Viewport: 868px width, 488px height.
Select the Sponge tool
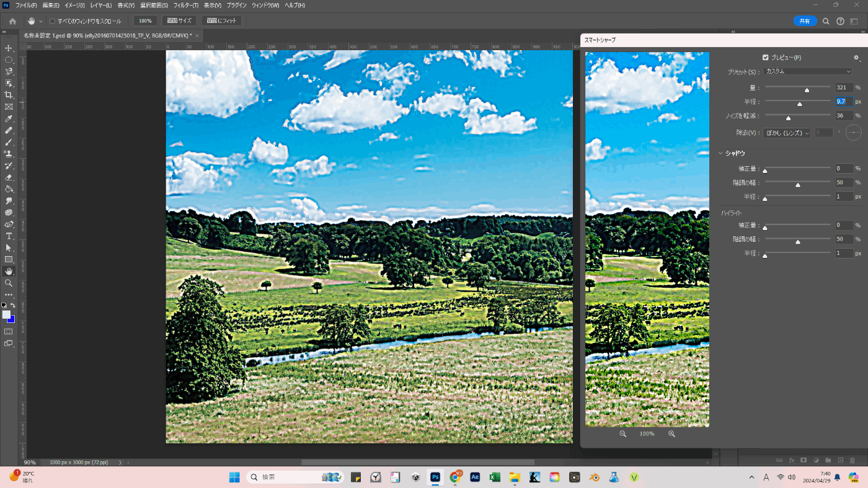pos(9,213)
